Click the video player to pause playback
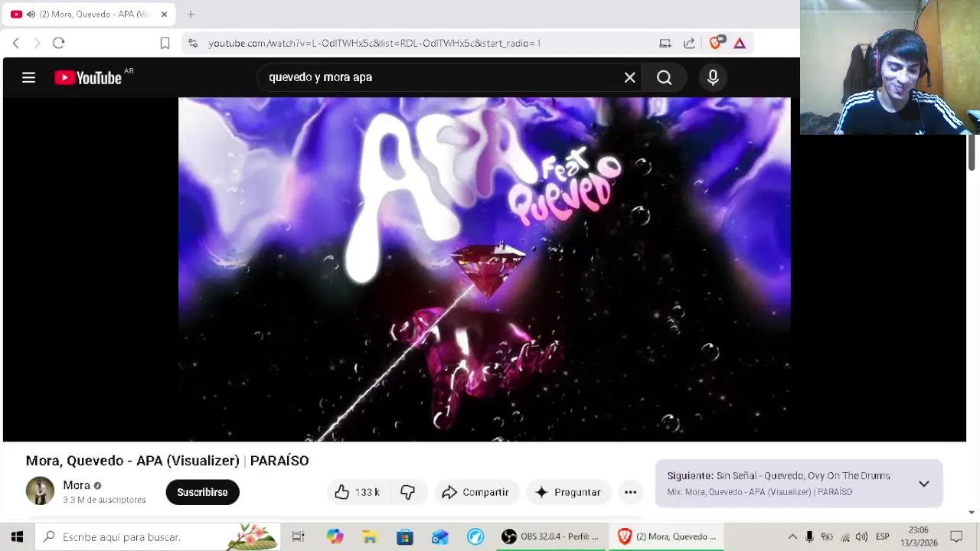This screenshot has width=980, height=551. click(x=484, y=269)
